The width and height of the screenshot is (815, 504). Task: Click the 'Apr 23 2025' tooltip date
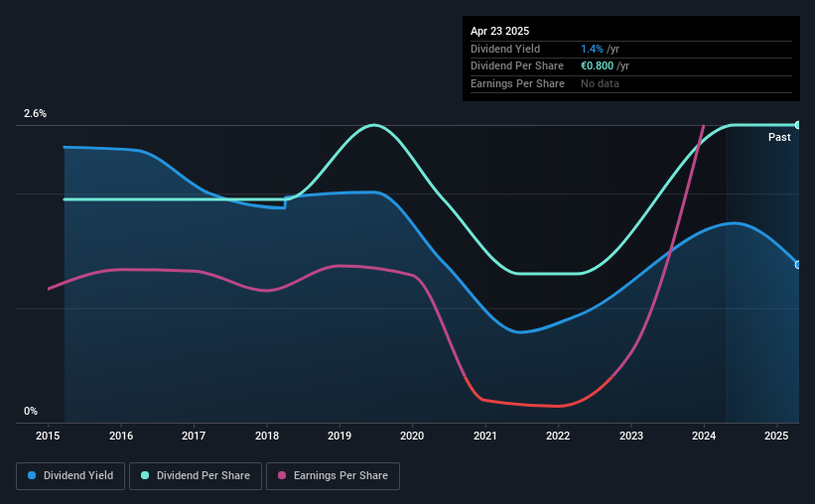(499, 31)
